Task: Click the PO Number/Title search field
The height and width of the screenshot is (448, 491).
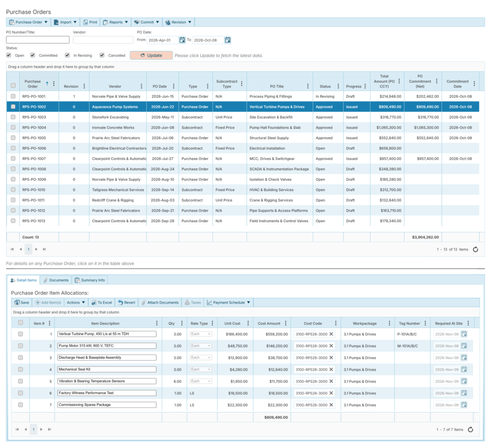Action: (x=37, y=40)
